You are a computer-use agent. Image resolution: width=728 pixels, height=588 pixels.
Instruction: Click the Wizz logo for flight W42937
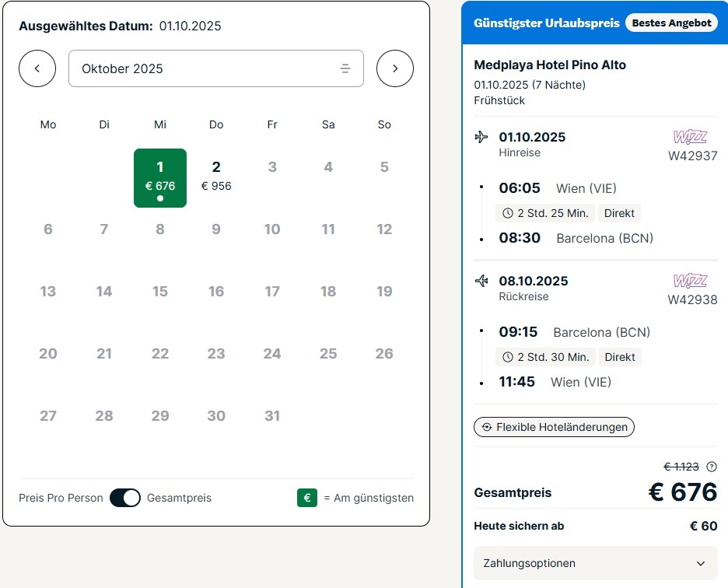690,137
